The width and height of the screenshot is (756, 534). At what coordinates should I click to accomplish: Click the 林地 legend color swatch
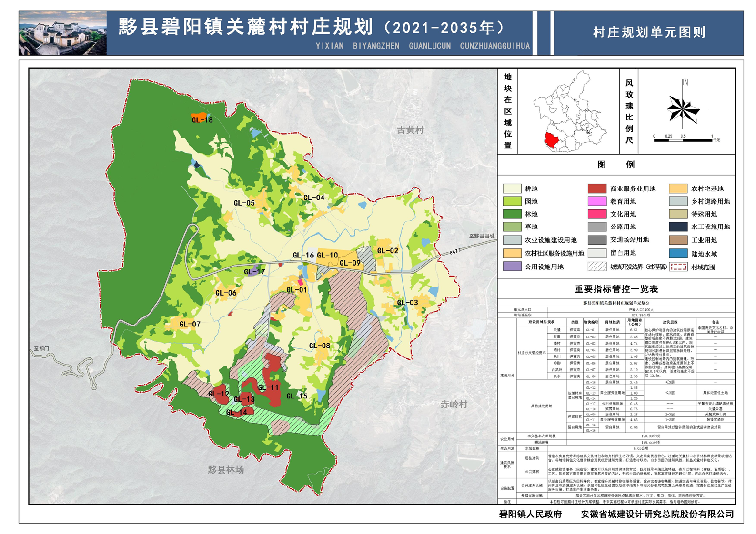(512, 214)
